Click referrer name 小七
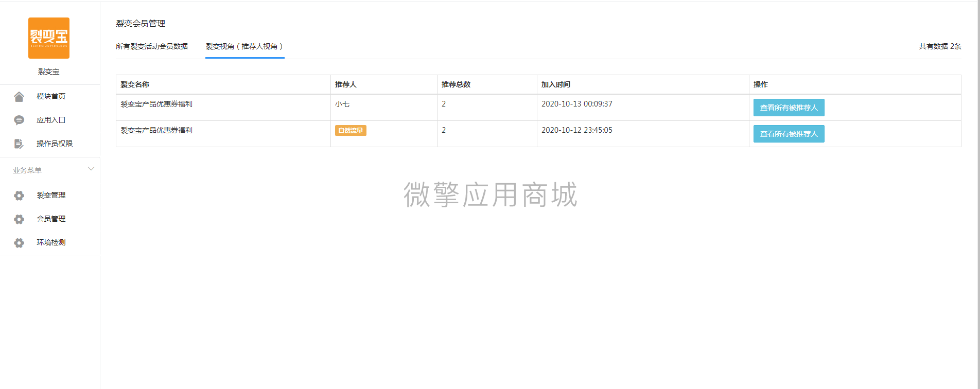 [342, 104]
